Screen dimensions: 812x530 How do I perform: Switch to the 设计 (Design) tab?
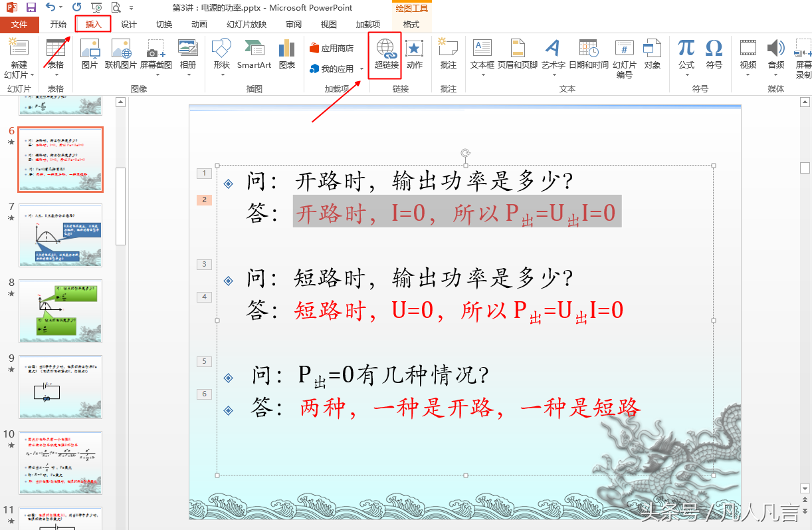(129, 25)
